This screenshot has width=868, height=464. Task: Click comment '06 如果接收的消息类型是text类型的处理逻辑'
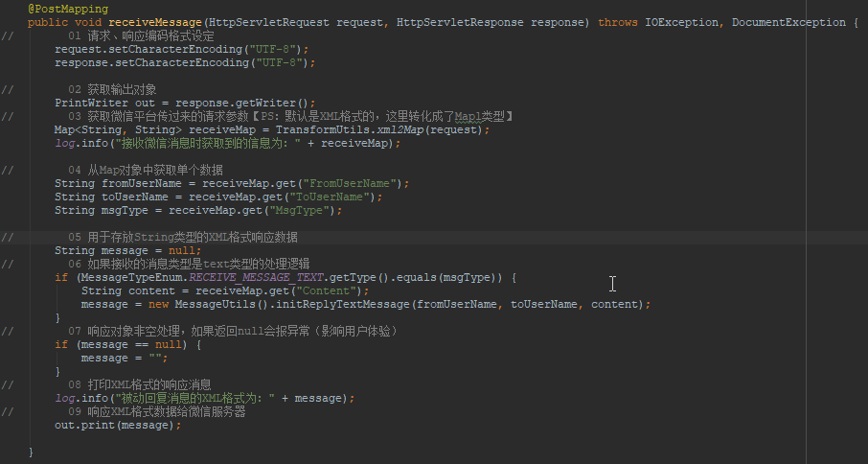(x=189, y=264)
